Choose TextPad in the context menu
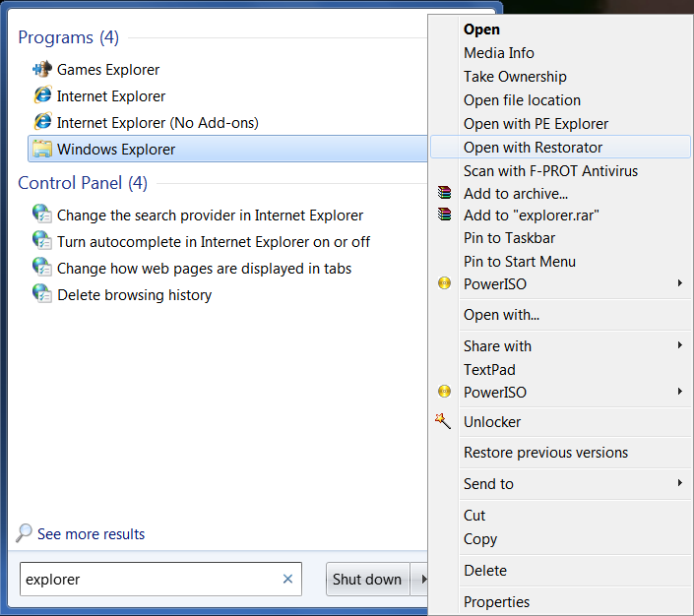This screenshot has width=694, height=616. click(489, 370)
